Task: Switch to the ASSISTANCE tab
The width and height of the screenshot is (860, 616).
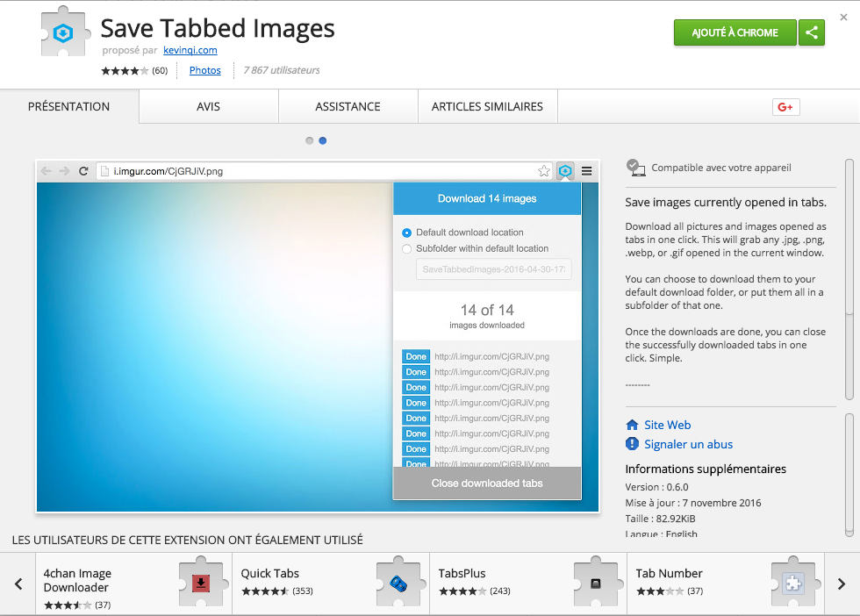Action: [348, 106]
